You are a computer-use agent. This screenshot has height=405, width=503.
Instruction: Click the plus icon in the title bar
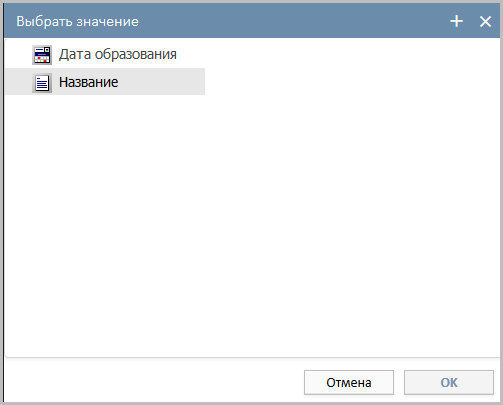coord(456,21)
